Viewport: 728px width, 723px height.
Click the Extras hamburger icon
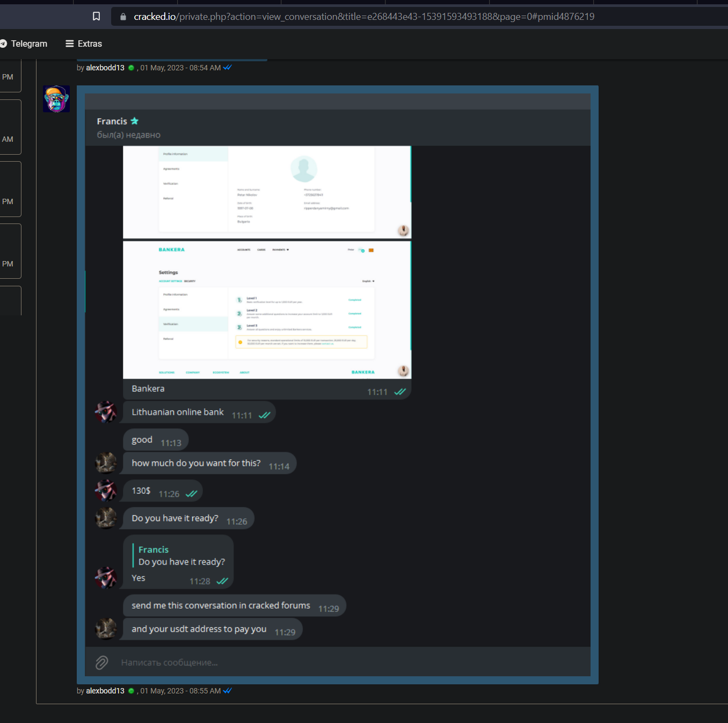tap(70, 44)
